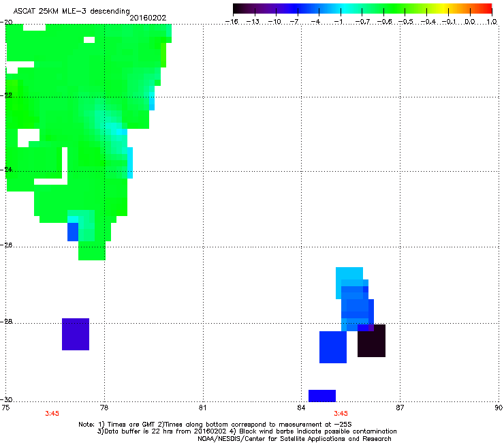Click the color bar label -0.1
Viewport: 504px width, 443px height.
point(449,22)
